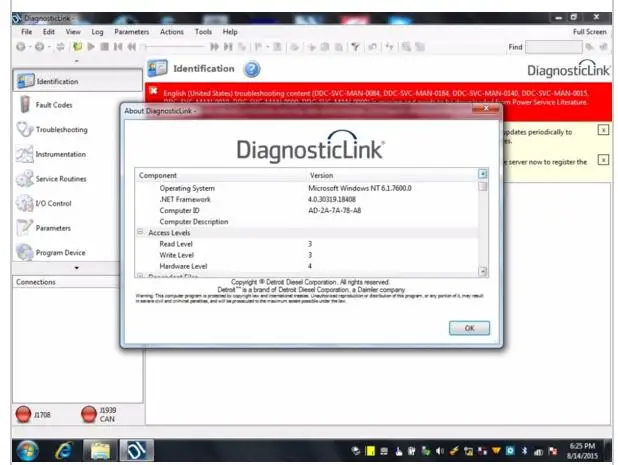
Task: Click the log playback position slider
Action: click(x=173, y=47)
